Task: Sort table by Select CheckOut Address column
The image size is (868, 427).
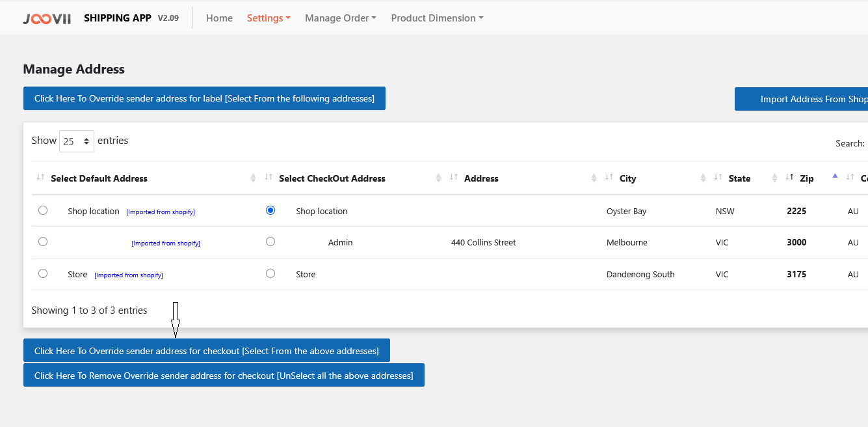Action: point(332,178)
